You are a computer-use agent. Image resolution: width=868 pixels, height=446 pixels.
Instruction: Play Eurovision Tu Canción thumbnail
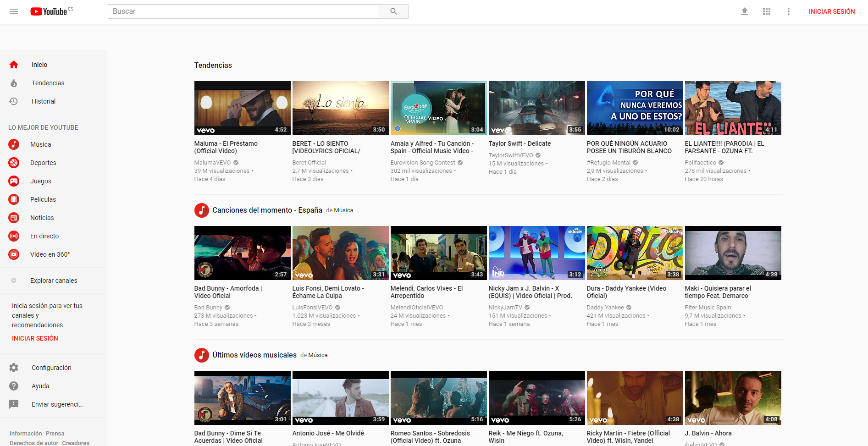[439, 108]
